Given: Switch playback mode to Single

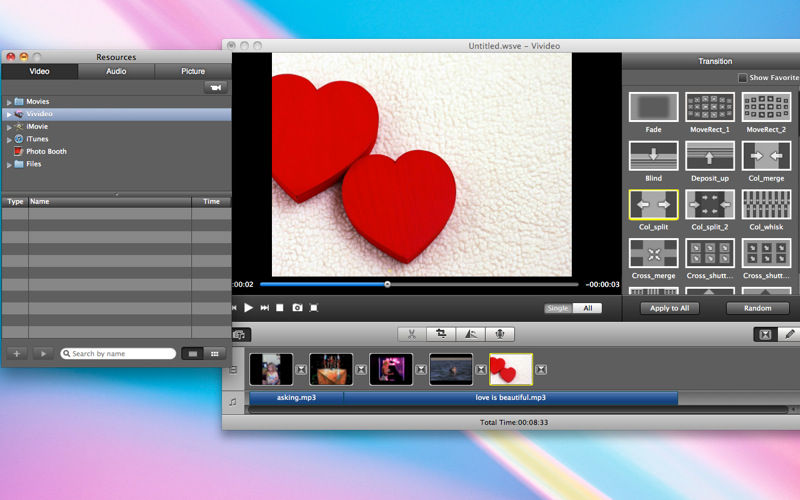Looking at the screenshot, I should 558,308.
